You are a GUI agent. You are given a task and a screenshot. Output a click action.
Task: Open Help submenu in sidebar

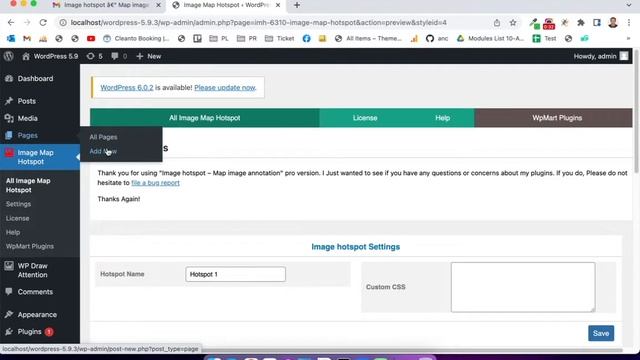[x=13, y=232]
